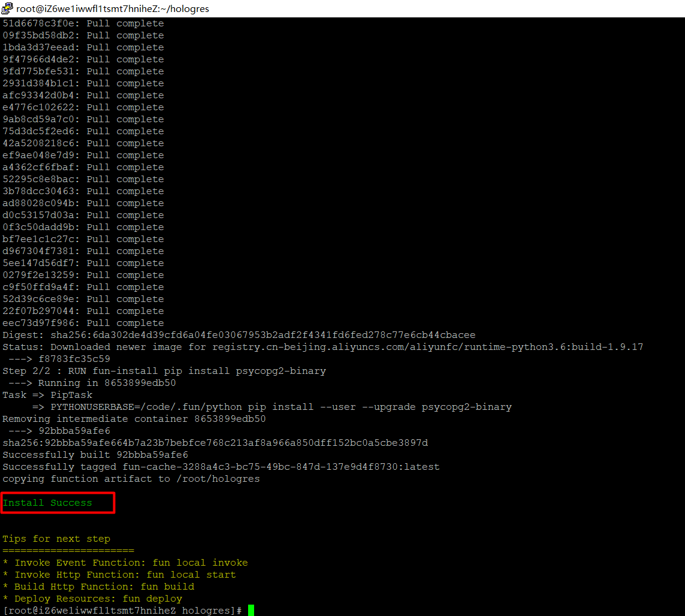Click 'Deploy Resources: fun deploy' line
685x616 pixels.
click(x=92, y=599)
